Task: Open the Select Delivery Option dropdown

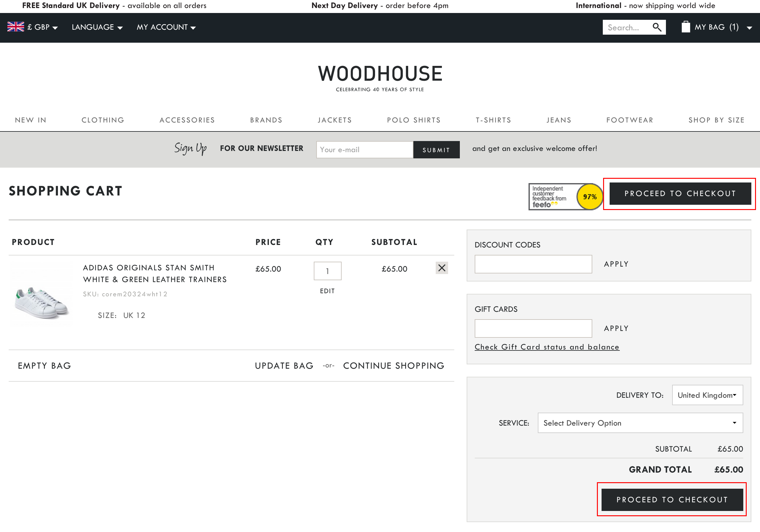Action: (x=640, y=423)
